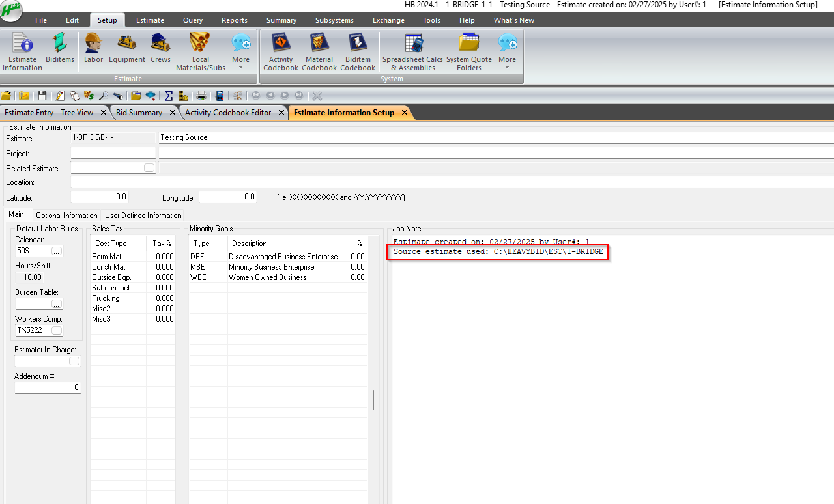Open the Estimate Information ribbon icon

(x=22, y=52)
